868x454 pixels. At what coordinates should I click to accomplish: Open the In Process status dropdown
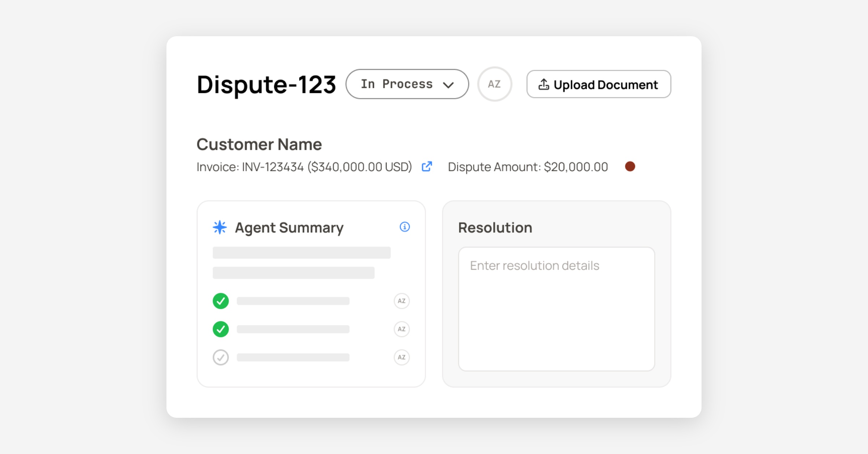coord(397,84)
